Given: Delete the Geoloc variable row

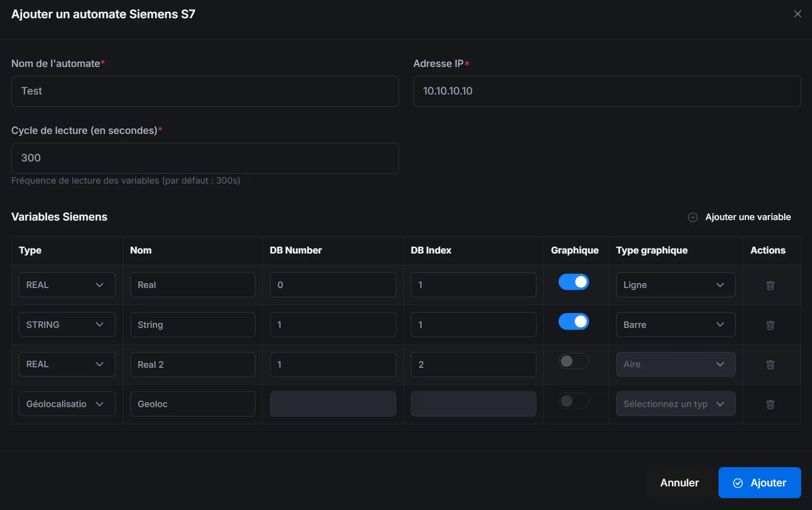Looking at the screenshot, I should point(771,404).
